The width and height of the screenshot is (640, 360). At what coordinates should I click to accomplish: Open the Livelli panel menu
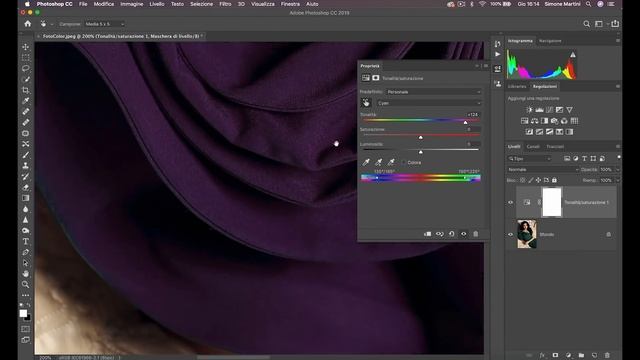[x=618, y=147]
